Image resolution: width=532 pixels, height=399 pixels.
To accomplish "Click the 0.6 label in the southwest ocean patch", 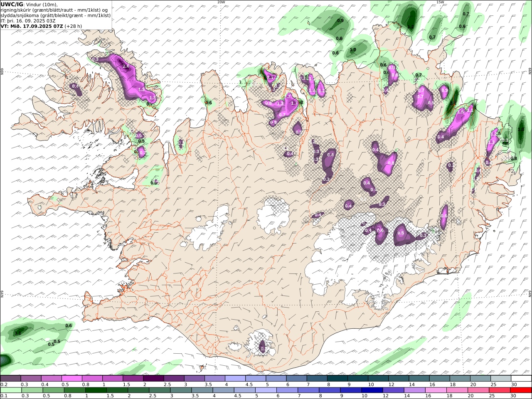I will click(x=69, y=325).
